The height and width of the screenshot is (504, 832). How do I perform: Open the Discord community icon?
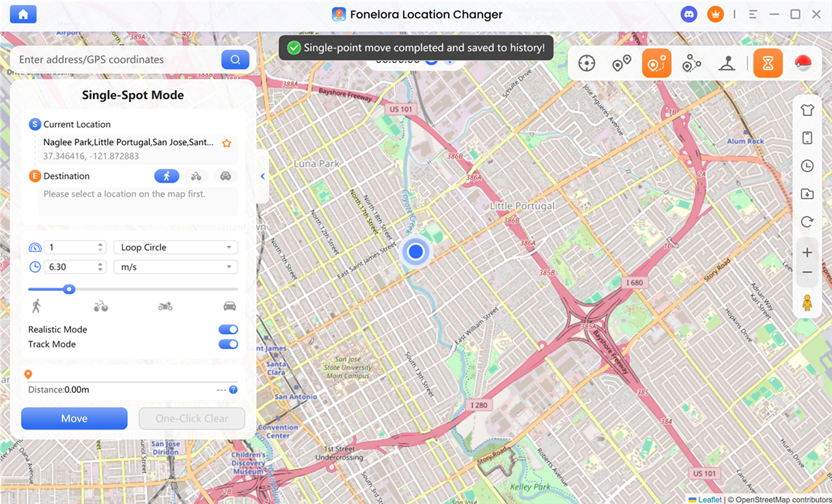[689, 14]
